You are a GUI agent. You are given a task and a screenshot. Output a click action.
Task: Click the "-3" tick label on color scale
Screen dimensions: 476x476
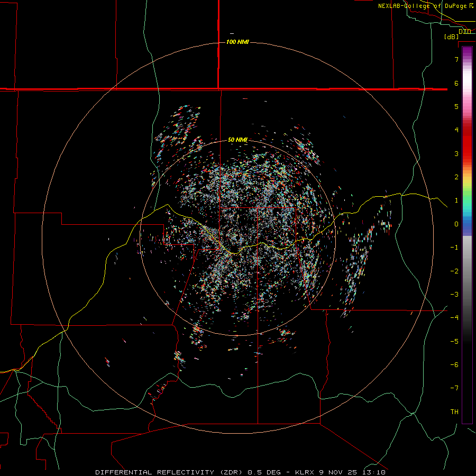tap(454, 295)
